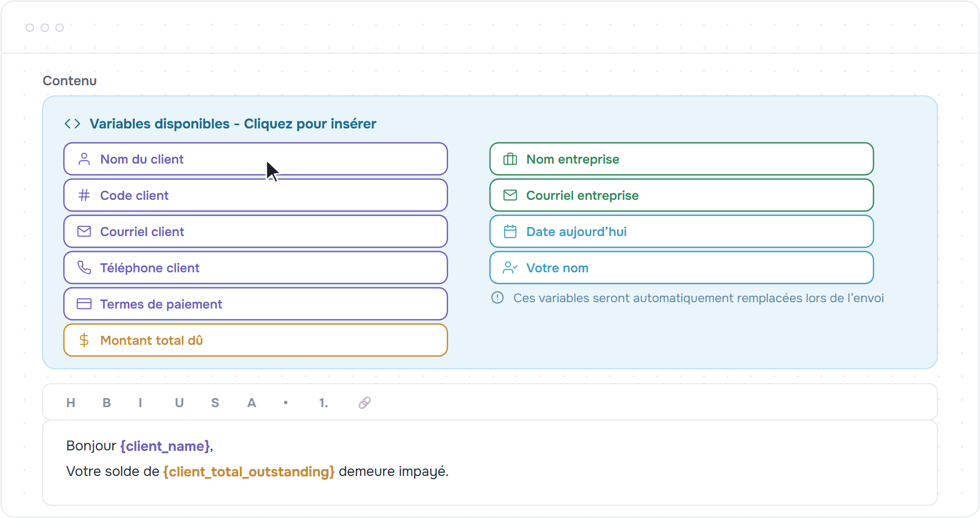The image size is (980, 518).
Task: Click the hash icon in Code client
Action: click(x=84, y=195)
